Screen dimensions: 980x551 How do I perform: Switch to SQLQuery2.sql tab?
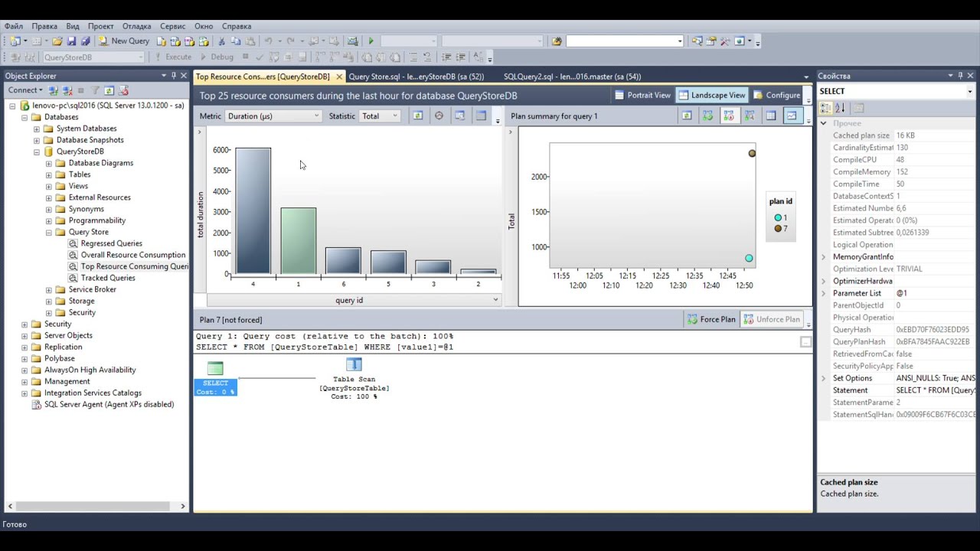coord(573,77)
